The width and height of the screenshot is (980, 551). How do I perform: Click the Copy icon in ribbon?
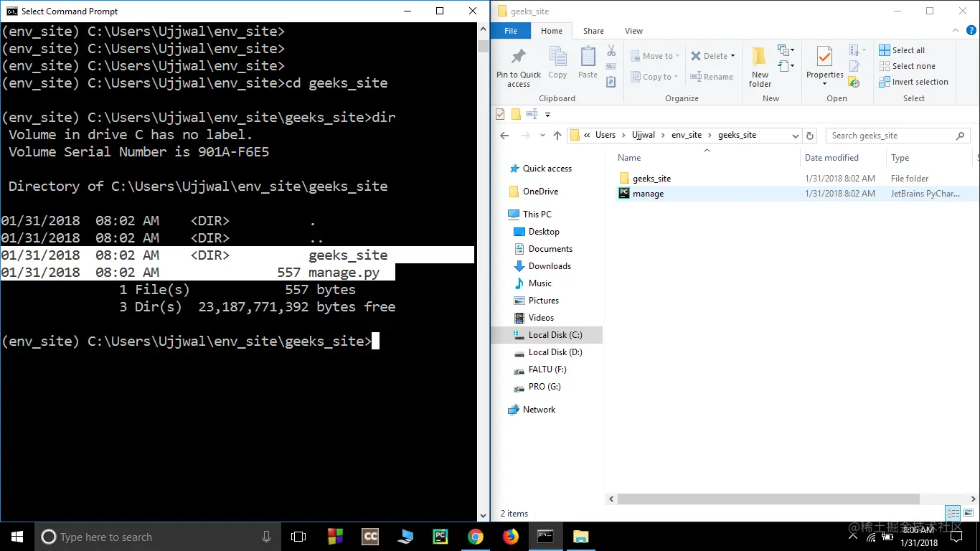(x=557, y=57)
